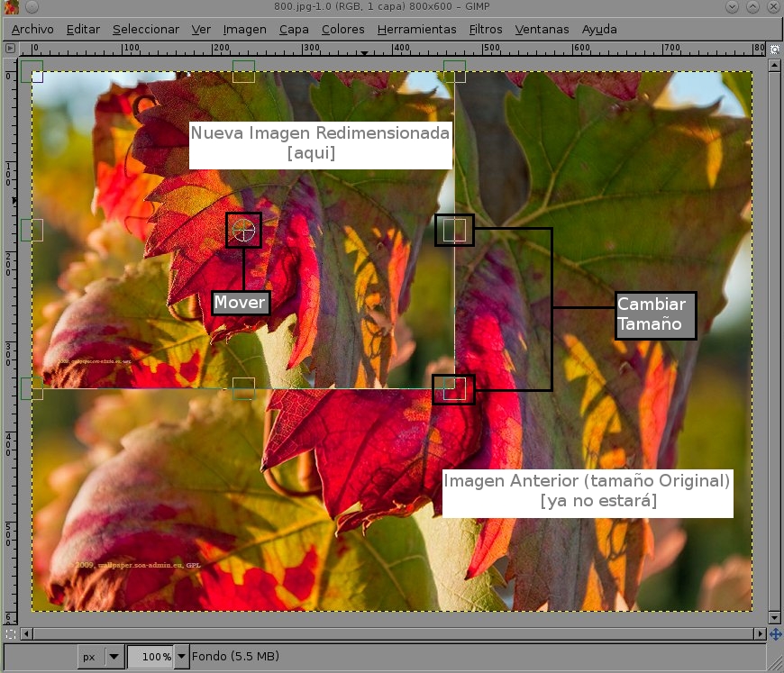Click the bottom-center edge scale handle
Viewport: 784px width, 673px height.
pyautogui.click(x=243, y=388)
